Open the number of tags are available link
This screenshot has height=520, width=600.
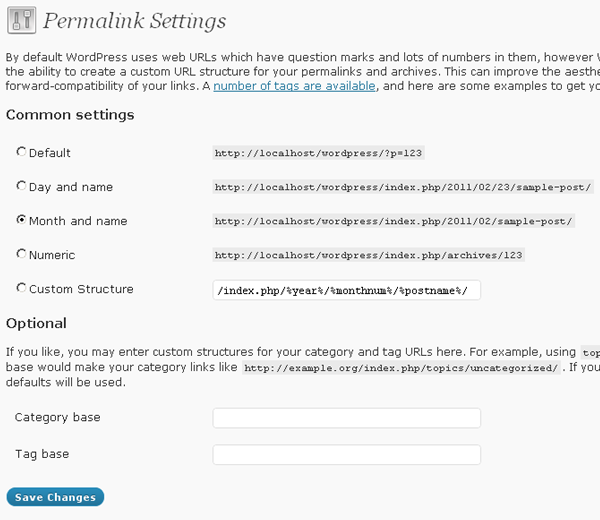point(294,86)
